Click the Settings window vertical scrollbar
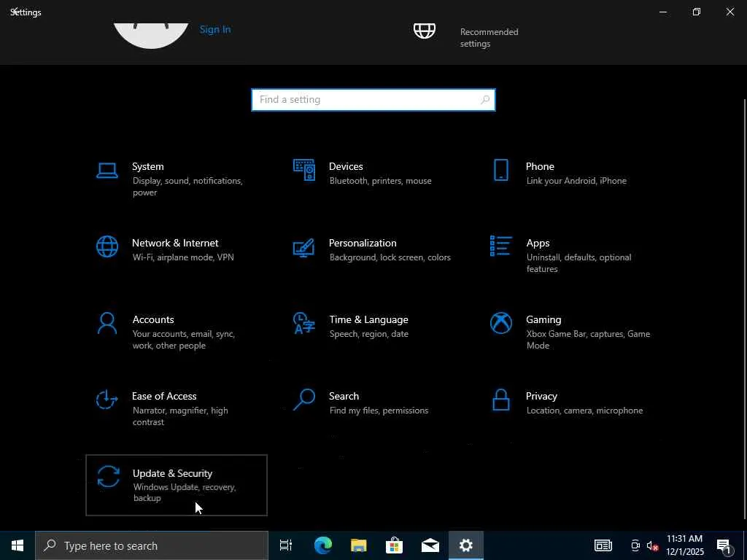Image resolution: width=747 pixels, height=560 pixels. click(744, 306)
